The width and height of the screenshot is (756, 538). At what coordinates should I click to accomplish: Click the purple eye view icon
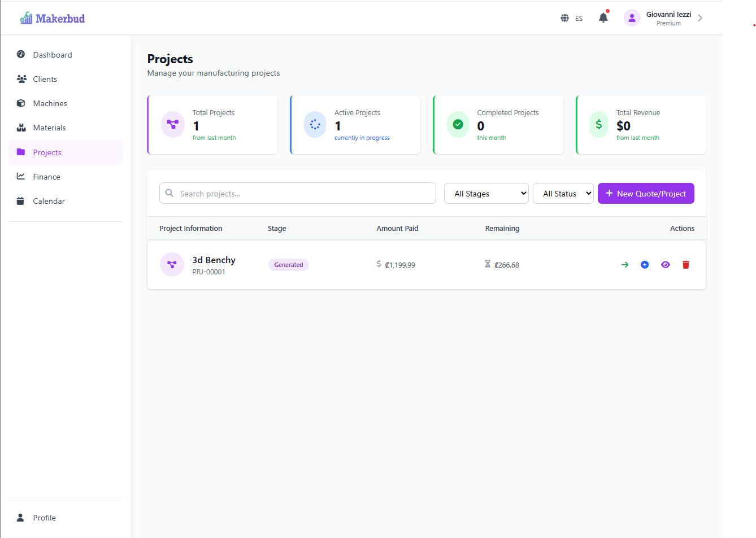point(666,265)
